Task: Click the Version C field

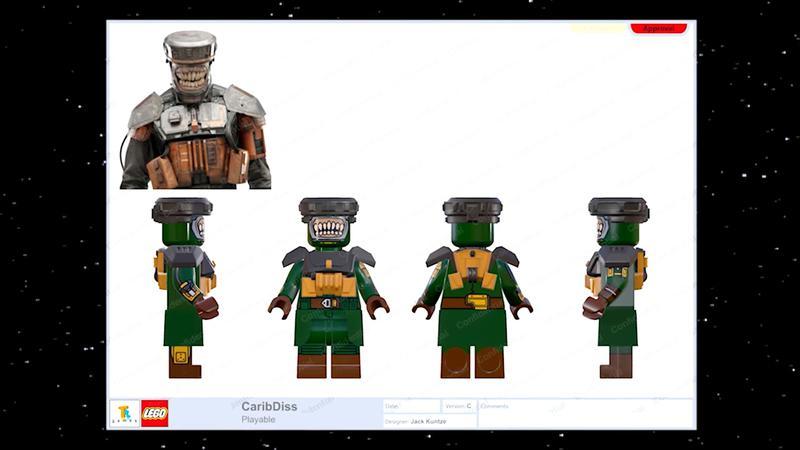Action: point(459,406)
